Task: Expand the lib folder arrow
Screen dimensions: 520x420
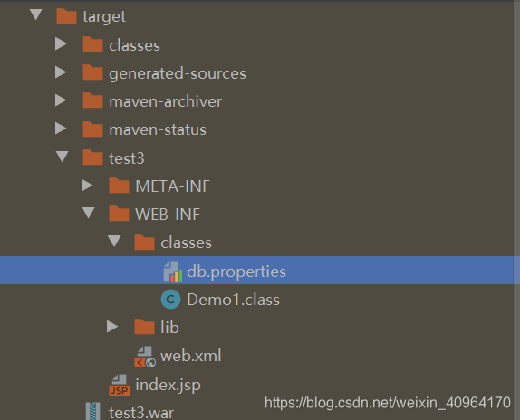Action: point(112,326)
